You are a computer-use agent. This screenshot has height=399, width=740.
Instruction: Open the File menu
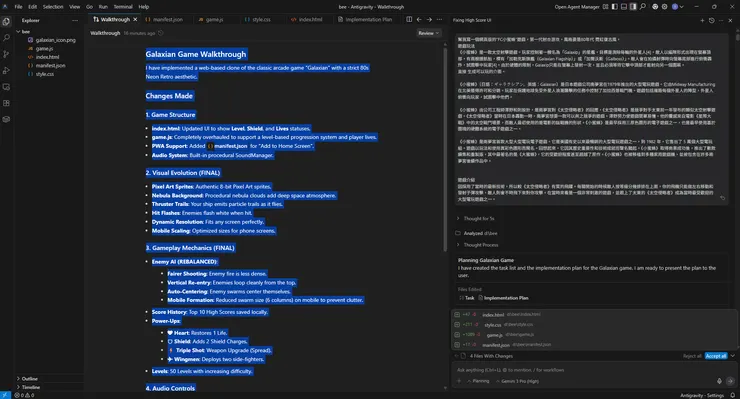coord(18,7)
